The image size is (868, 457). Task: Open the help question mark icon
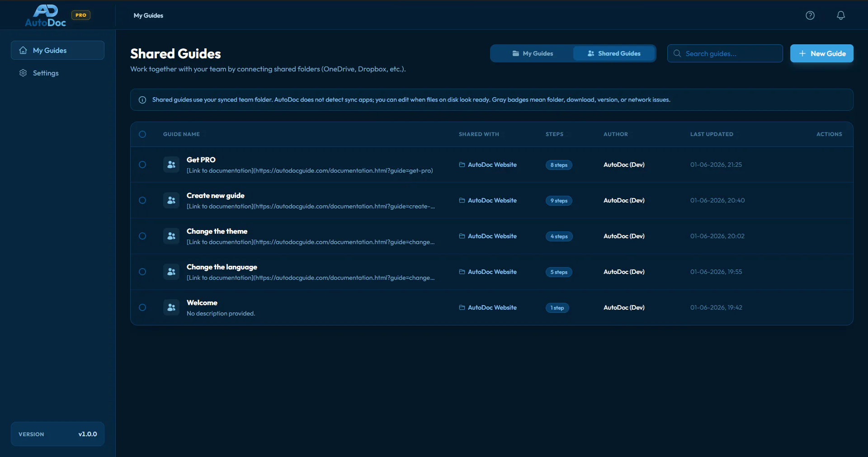[810, 15]
